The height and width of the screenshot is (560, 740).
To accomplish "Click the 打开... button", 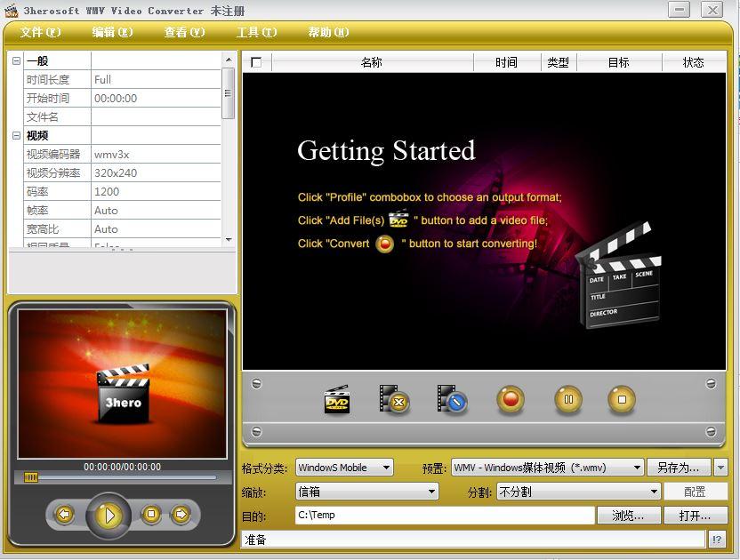I will pos(696,516).
